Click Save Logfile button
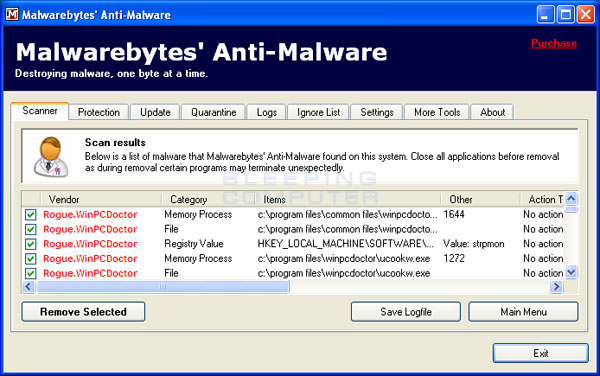Viewport: 600px width, 376px height. coord(406,312)
